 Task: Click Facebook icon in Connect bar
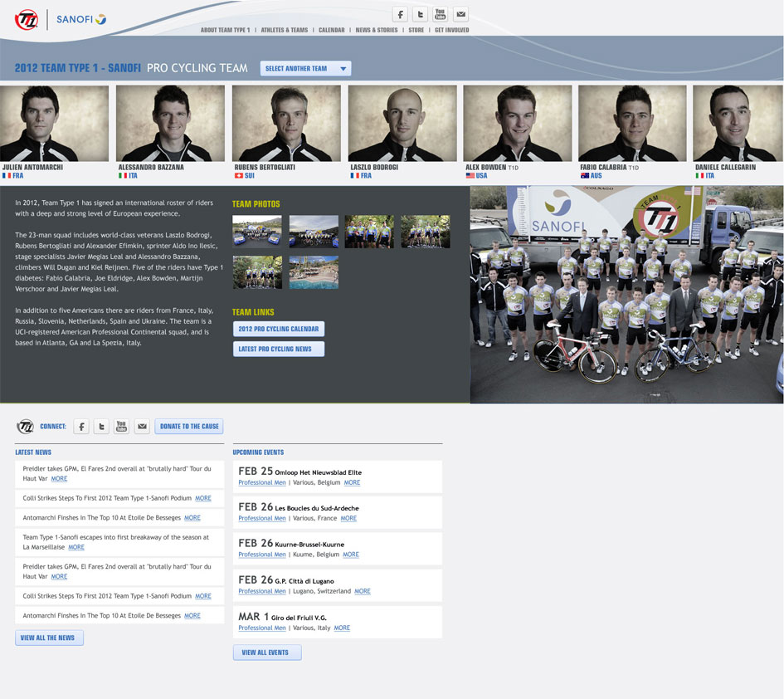(x=81, y=427)
